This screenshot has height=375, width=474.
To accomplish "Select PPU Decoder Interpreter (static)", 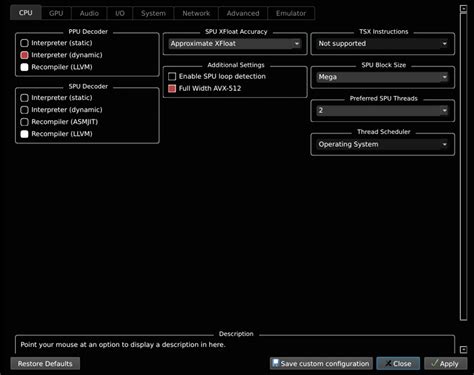I will pyautogui.click(x=56, y=43).
